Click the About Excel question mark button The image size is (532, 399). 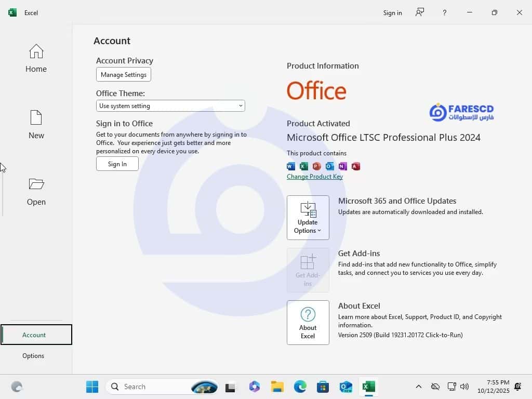(308, 322)
